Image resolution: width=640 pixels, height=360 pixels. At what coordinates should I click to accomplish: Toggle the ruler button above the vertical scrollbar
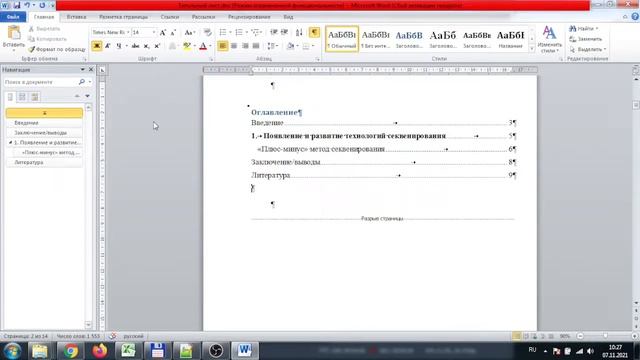(x=636, y=70)
